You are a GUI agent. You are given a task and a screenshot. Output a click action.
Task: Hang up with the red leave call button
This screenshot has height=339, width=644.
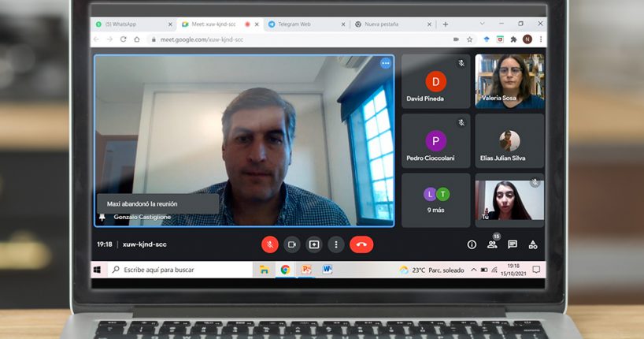click(x=361, y=244)
